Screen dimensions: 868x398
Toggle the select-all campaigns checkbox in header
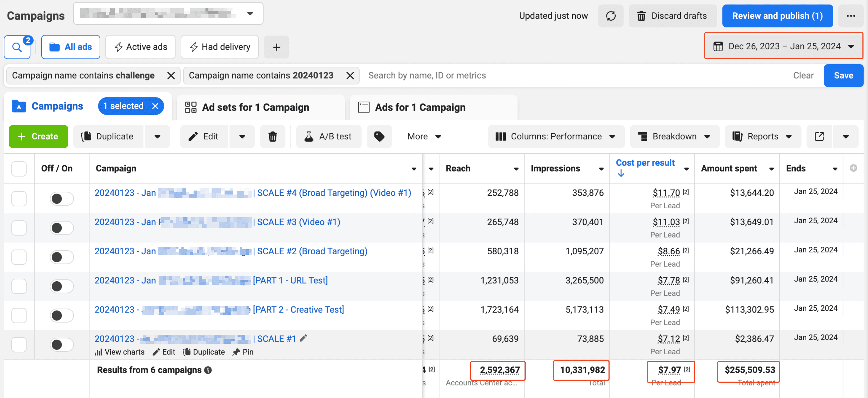[x=19, y=169]
